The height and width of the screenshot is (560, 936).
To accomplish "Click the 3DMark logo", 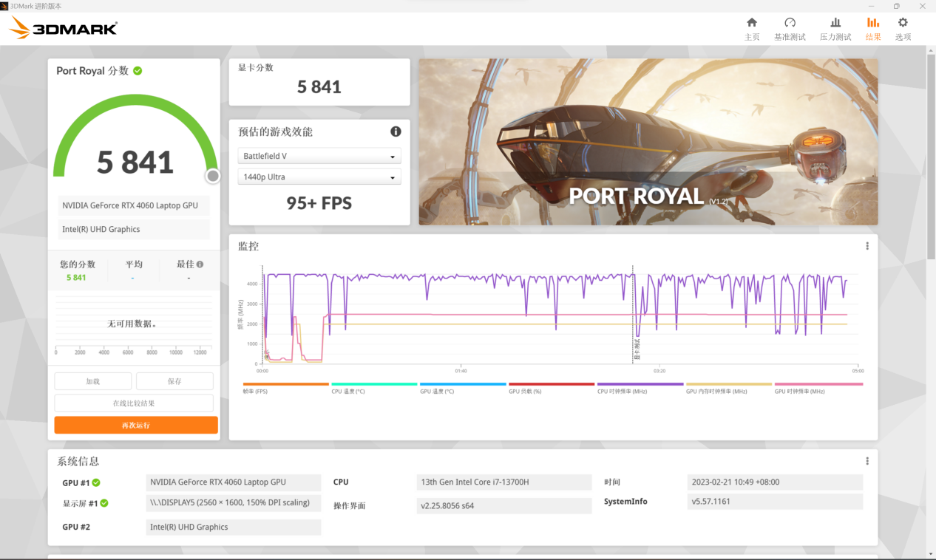I will (64, 29).
